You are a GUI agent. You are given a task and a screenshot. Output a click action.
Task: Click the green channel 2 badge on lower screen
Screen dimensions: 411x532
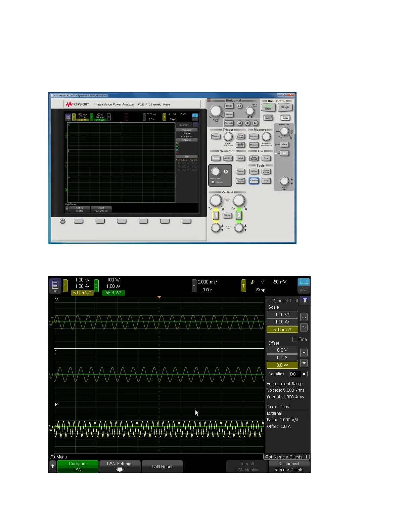[96, 286]
